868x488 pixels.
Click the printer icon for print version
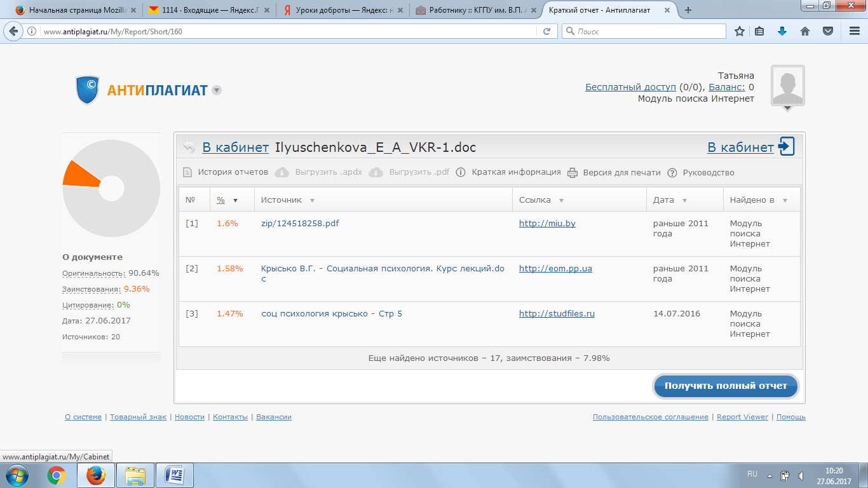point(572,173)
